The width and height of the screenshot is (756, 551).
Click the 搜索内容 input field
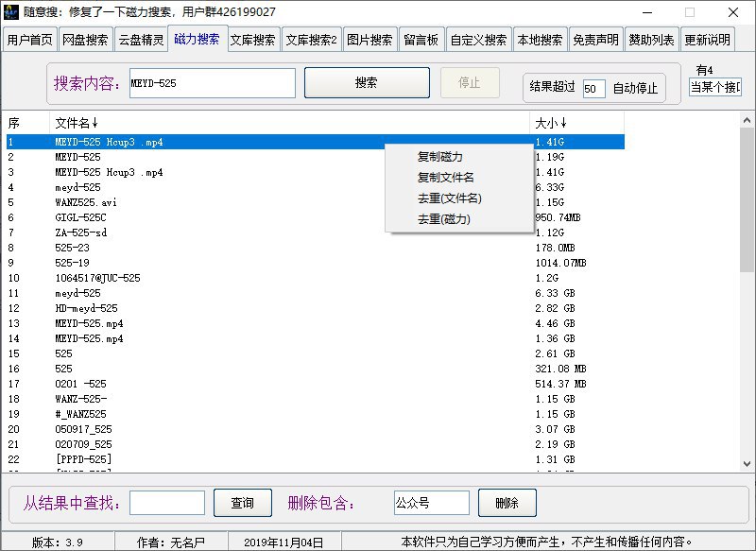coord(212,83)
